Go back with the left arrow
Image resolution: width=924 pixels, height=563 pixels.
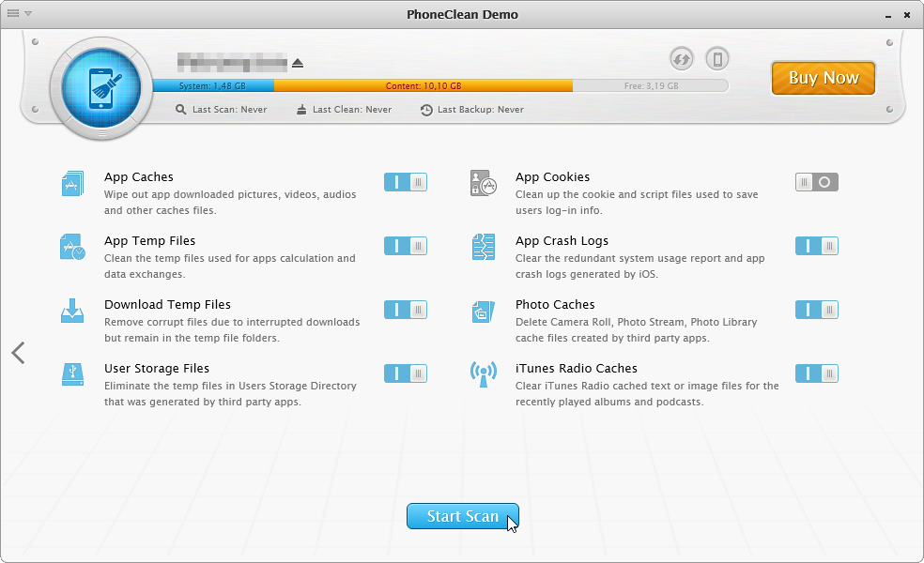click(x=18, y=353)
